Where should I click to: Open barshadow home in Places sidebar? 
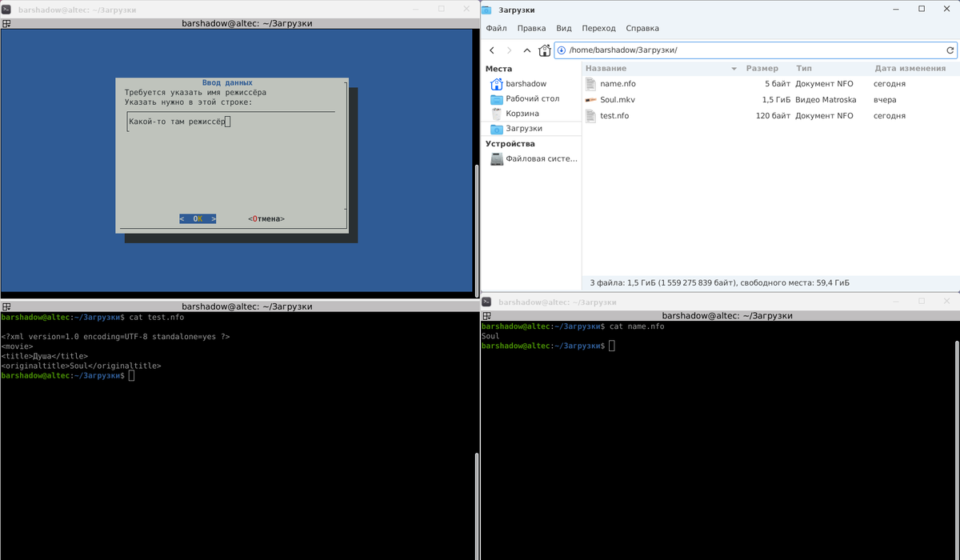532,83
